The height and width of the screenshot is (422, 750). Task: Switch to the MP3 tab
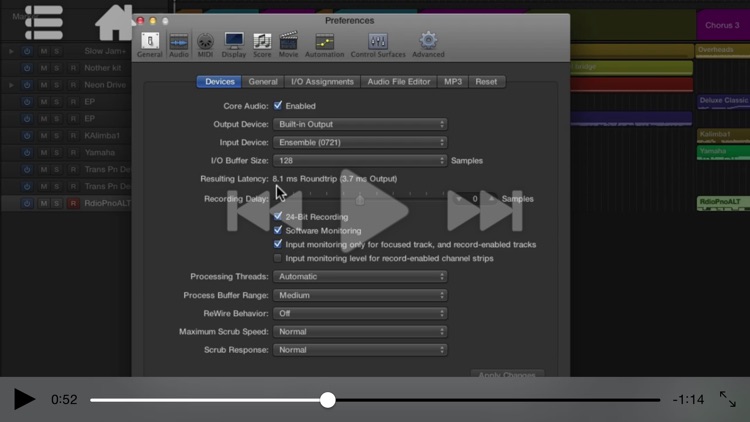click(452, 82)
